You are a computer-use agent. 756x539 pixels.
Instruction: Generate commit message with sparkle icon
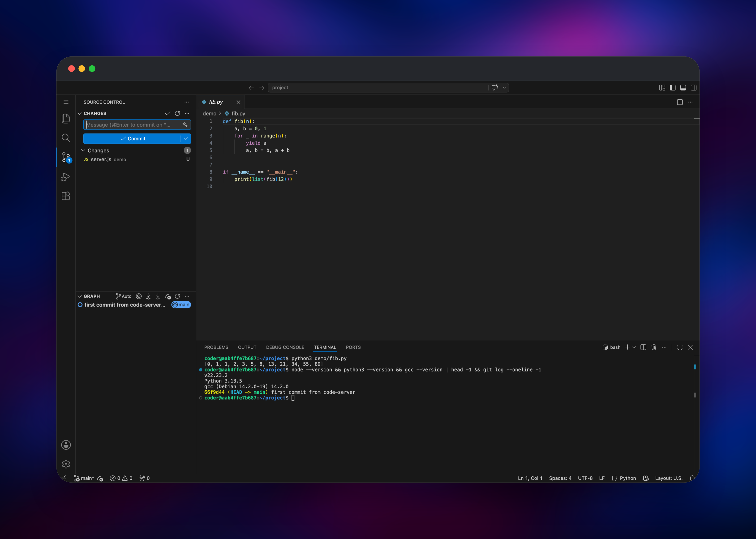click(x=185, y=125)
